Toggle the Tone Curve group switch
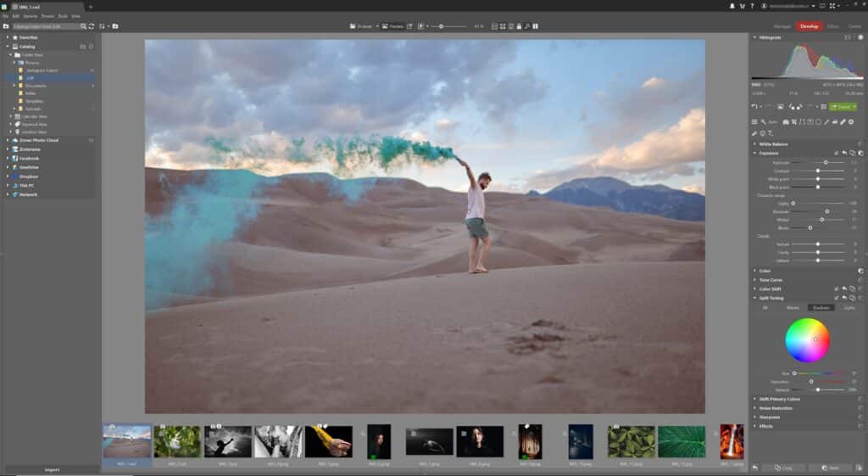This screenshot has width=868, height=476. 861,280
